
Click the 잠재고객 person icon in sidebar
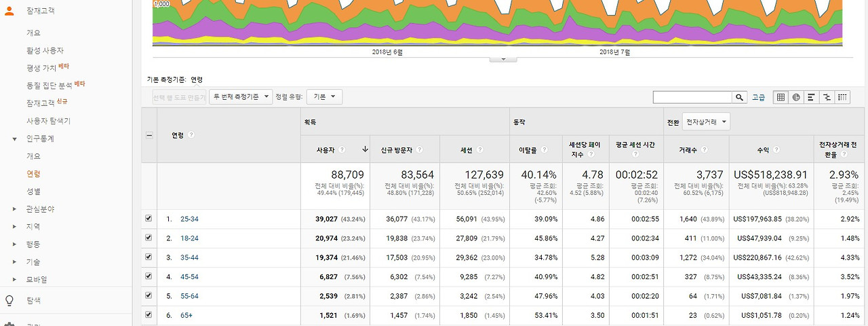click(9, 10)
